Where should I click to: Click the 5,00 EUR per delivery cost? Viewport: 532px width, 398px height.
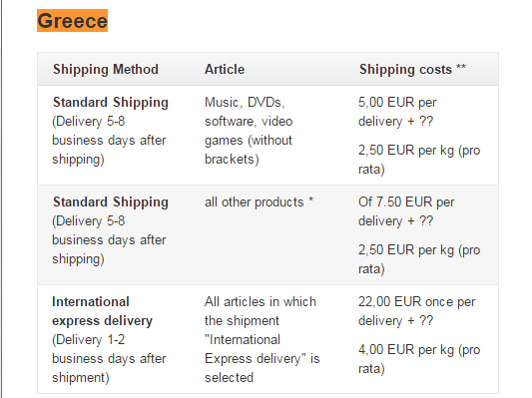click(397, 112)
